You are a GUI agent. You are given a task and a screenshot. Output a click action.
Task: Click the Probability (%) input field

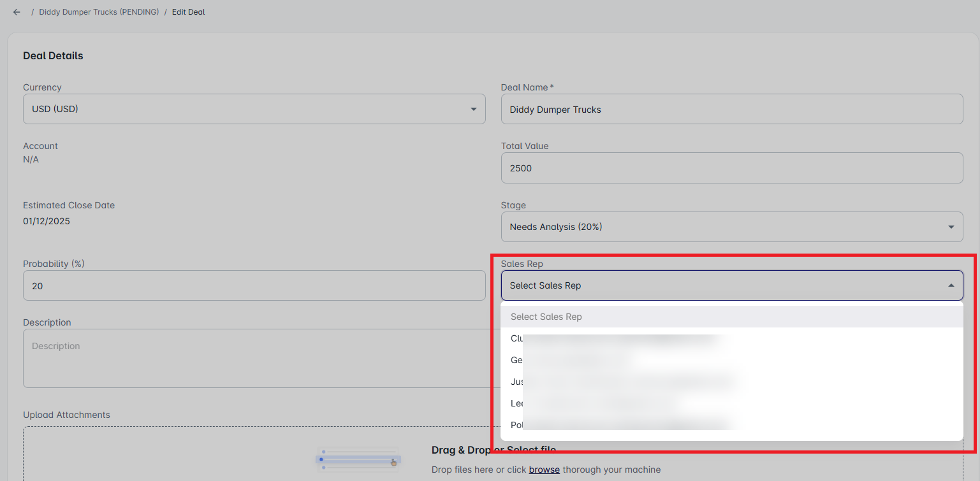tap(254, 286)
